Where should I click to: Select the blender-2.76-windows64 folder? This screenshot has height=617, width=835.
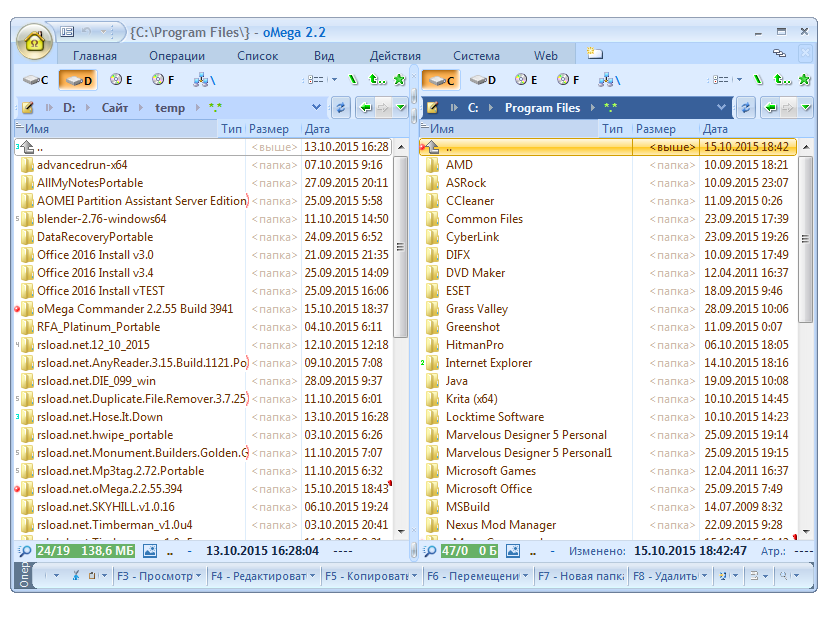101,219
